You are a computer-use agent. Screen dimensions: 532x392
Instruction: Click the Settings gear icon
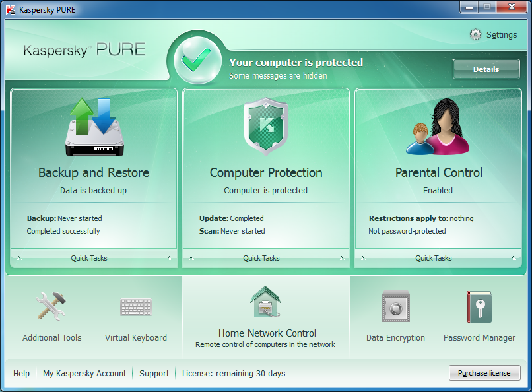click(475, 34)
